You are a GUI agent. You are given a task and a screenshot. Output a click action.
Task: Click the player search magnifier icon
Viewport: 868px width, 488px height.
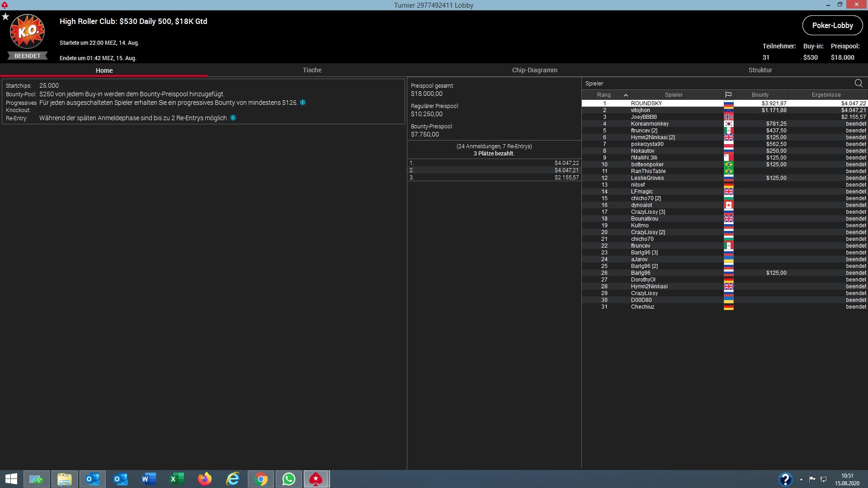pyautogui.click(x=859, y=83)
